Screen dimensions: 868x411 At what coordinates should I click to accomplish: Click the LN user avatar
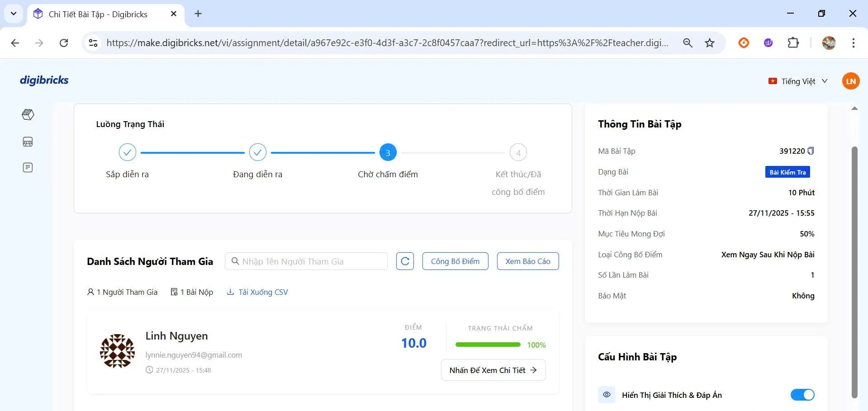pos(850,81)
